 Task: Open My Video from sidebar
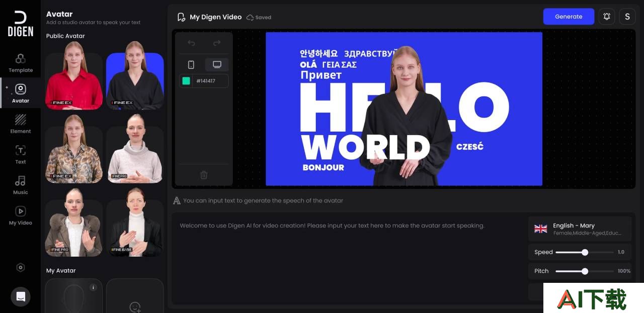(21, 216)
